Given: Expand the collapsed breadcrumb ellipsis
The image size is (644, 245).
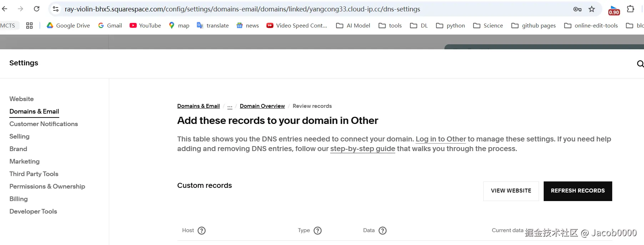Looking at the screenshot, I should click(x=230, y=106).
